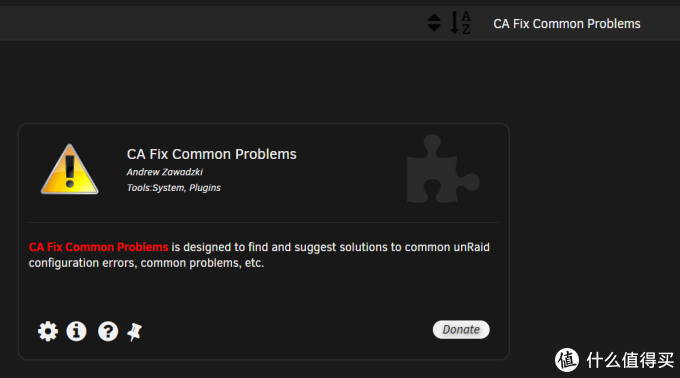
Task: Filter by author Andrew Zawadzki
Action: [165, 172]
